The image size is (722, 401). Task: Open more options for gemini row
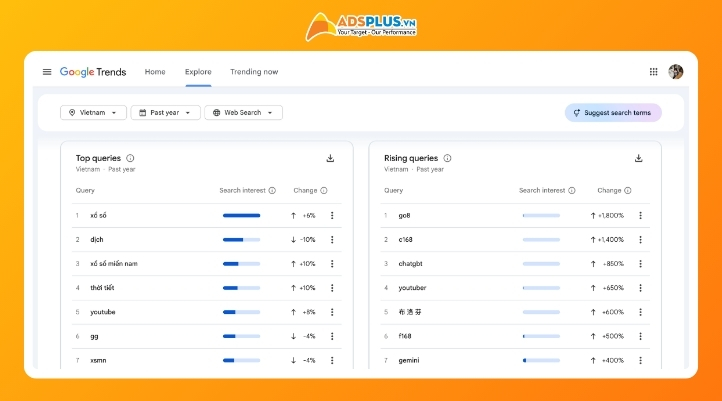[640, 360]
